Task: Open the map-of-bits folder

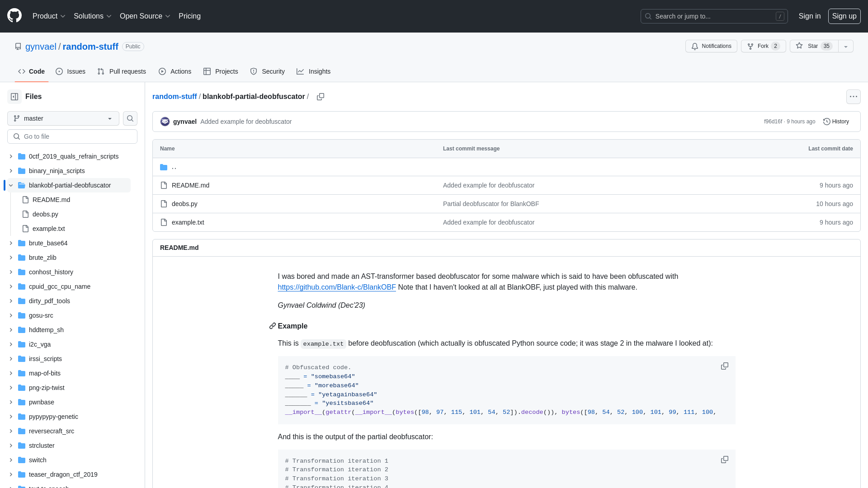Action: [x=44, y=373]
